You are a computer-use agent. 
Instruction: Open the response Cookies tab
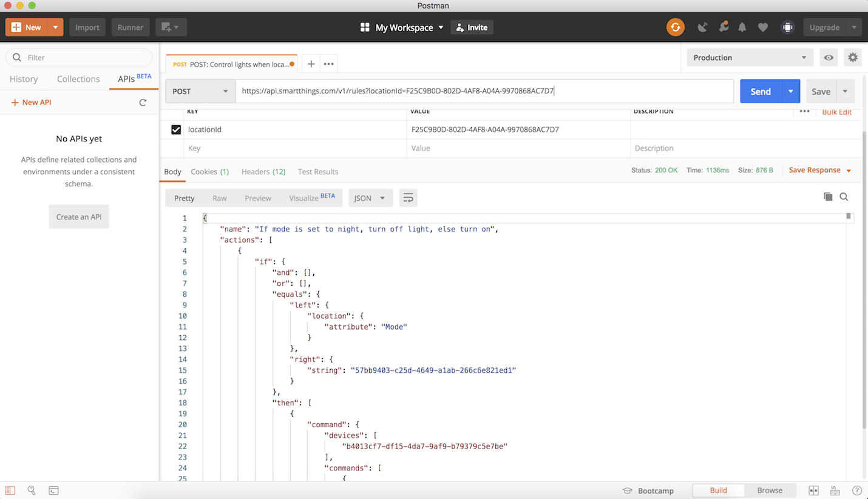pos(210,172)
